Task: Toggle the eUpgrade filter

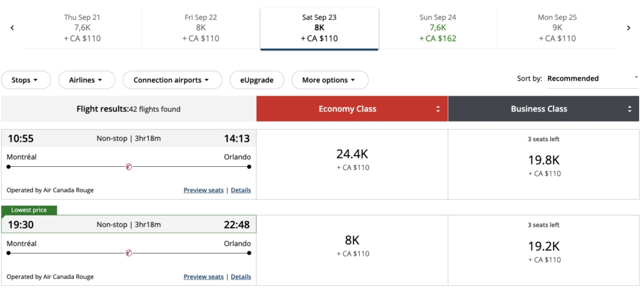Action: coord(257,80)
